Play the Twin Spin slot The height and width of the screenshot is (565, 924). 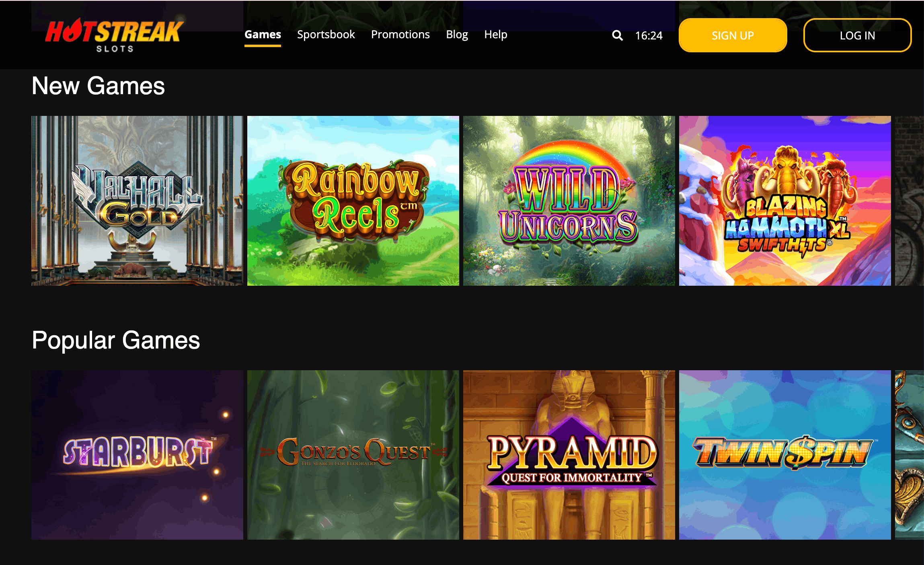[x=785, y=455]
